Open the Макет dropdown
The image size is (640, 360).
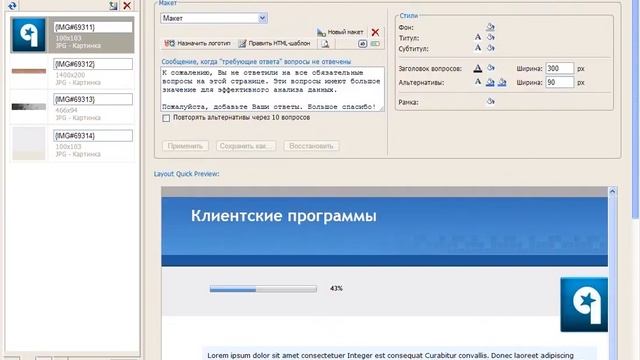(214, 18)
